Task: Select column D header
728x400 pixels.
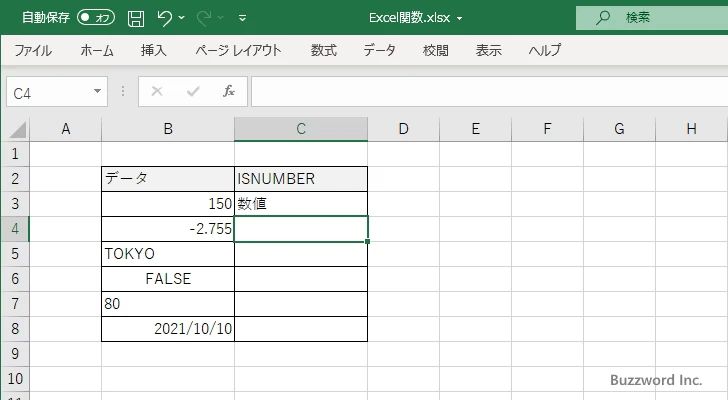Action: [x=403, y=129]
